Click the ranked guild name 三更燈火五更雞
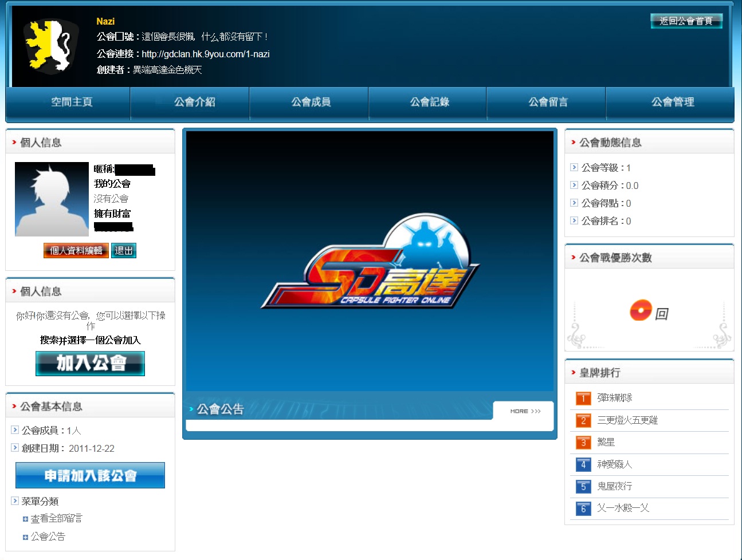Image resolution: width=742 pixels, height=560 pixels. point(627,420)
